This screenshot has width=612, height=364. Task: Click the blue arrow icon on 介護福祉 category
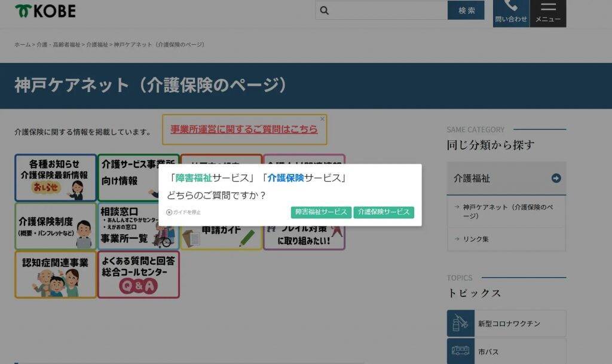coord(556,178)
